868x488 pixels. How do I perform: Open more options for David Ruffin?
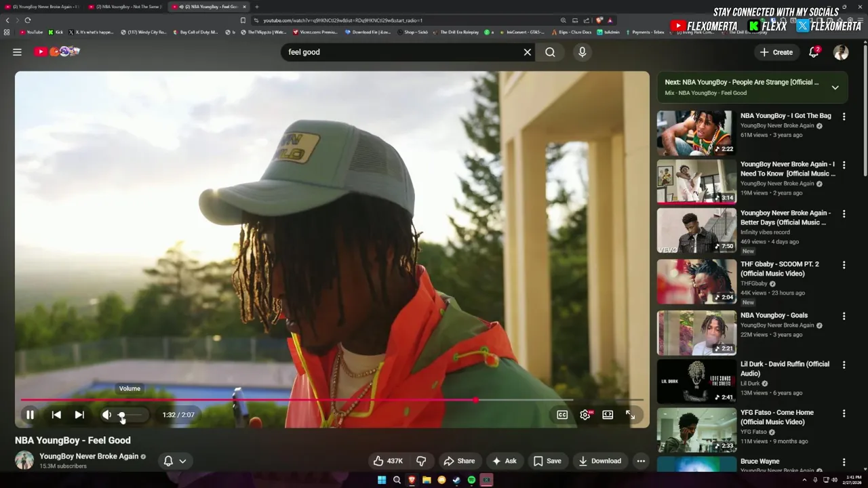tap(844, 365)
